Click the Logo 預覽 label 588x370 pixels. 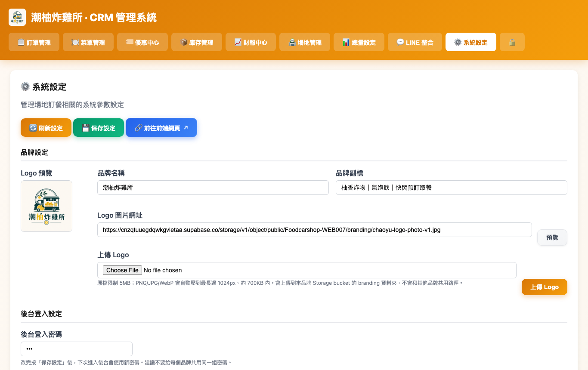(x=36, y=173)
